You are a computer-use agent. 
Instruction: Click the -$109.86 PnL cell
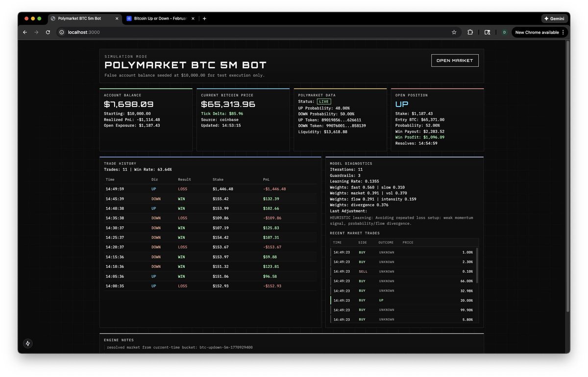coord(272,218)
